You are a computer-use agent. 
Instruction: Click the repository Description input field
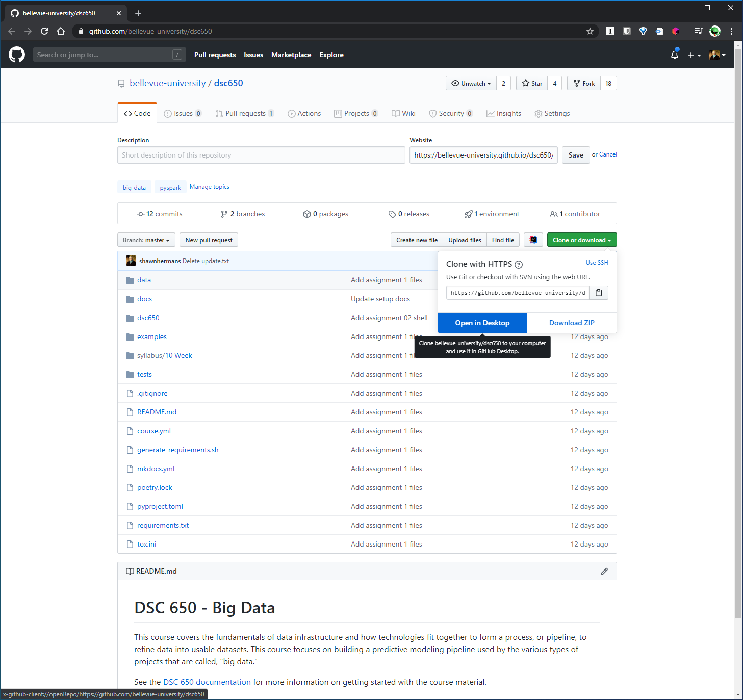click(x=261, y=155)
